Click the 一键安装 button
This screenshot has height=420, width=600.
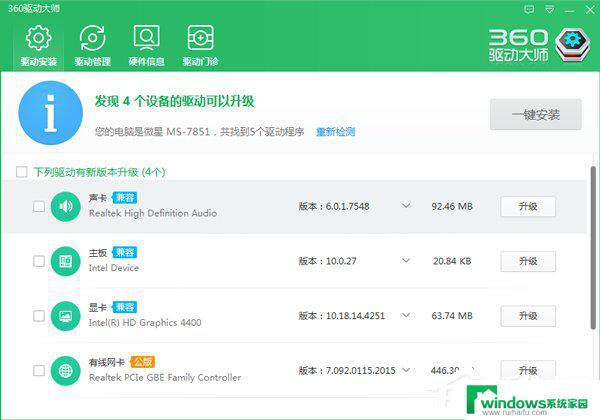(536, 114)
